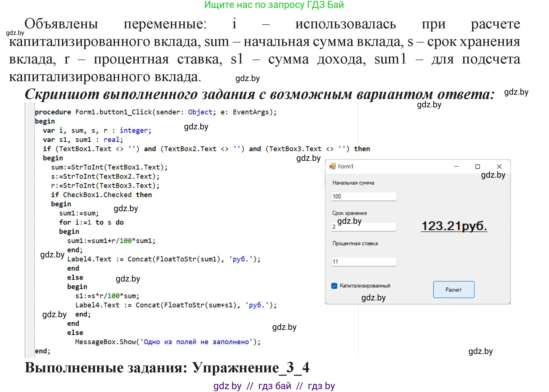Select the Form1 application icon in title bar

coord(332,166)
